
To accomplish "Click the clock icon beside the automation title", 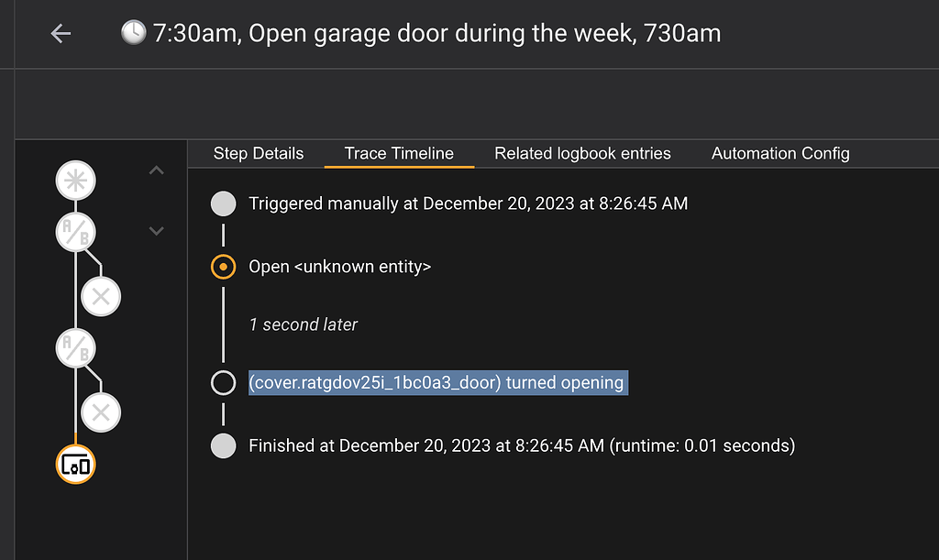I will pos(133,32).
